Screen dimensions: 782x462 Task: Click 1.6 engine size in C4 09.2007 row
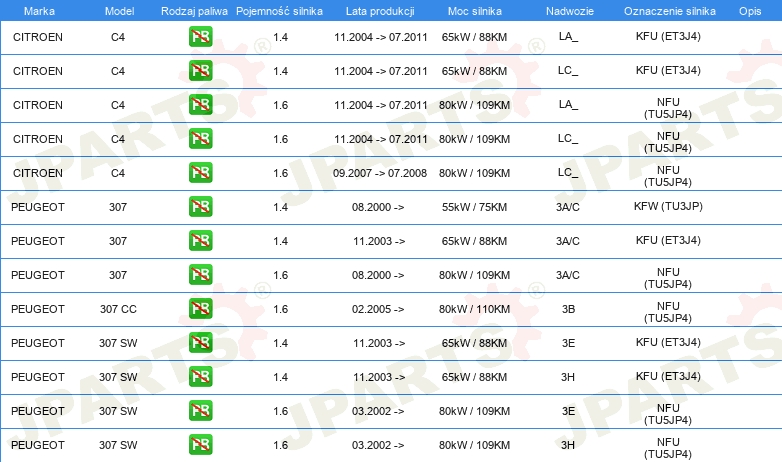coord(281,173)
